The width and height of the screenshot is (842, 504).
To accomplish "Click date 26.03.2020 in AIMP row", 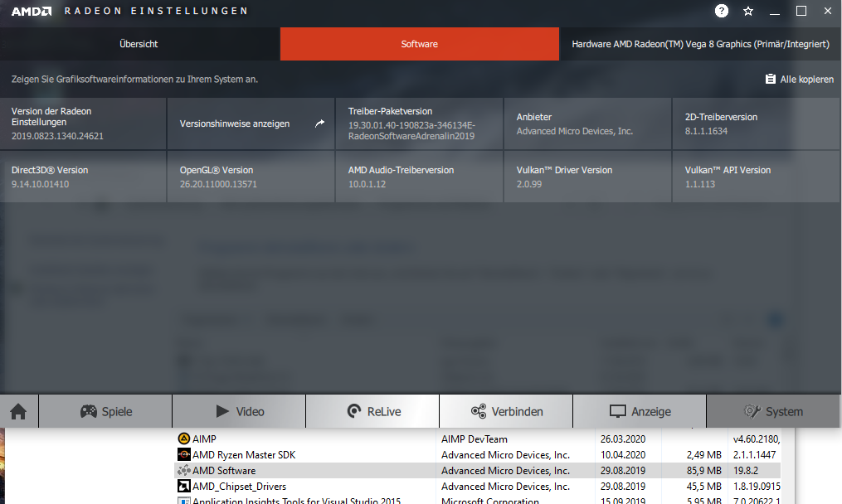I will (x=623, y=439).
